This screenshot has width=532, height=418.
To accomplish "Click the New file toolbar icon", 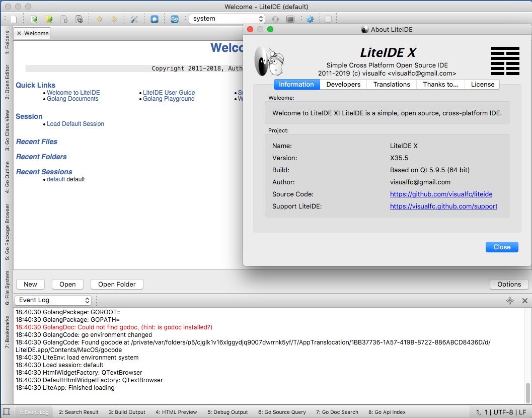I will [13, 19].
